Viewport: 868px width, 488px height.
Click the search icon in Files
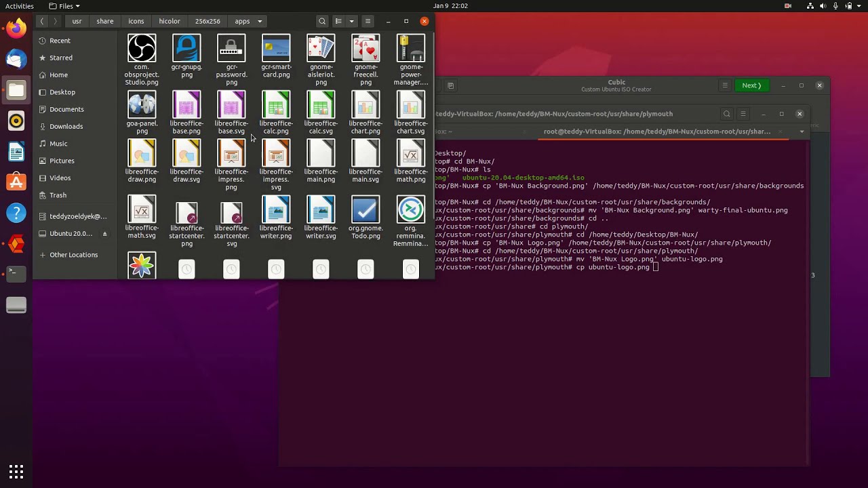click(x=322, y=21)
